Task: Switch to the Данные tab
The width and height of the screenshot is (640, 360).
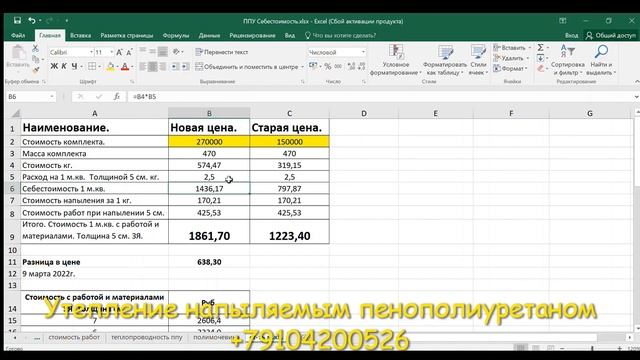Action: pyautogui.click(x=209, y=36)
